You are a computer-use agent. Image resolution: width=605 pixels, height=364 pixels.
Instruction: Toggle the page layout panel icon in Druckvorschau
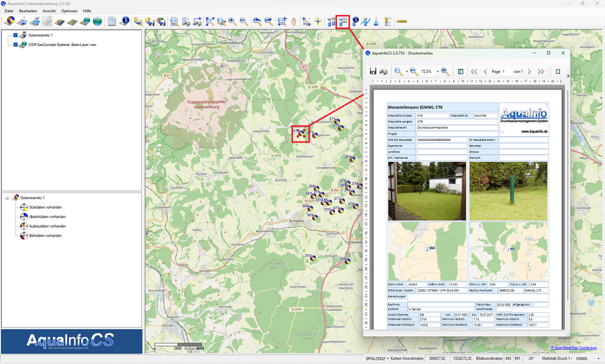coord(461,71)
